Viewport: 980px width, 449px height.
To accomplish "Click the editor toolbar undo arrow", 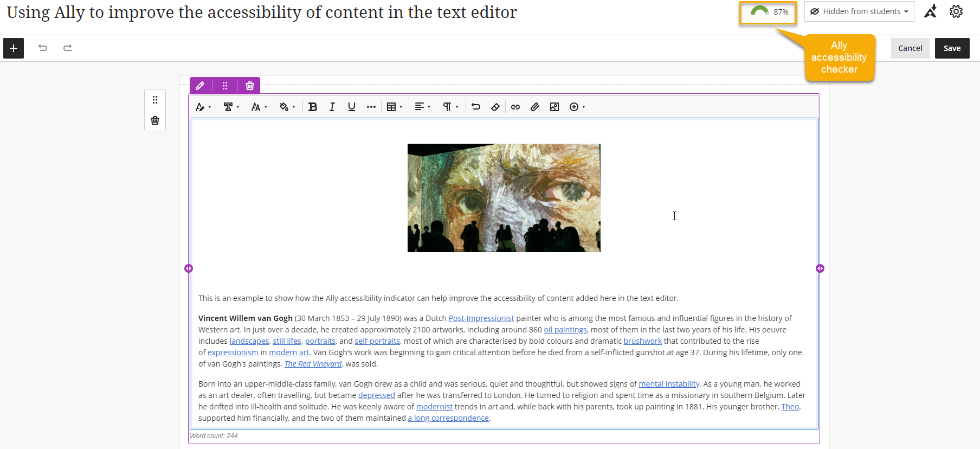I will [x=476, y=107].
